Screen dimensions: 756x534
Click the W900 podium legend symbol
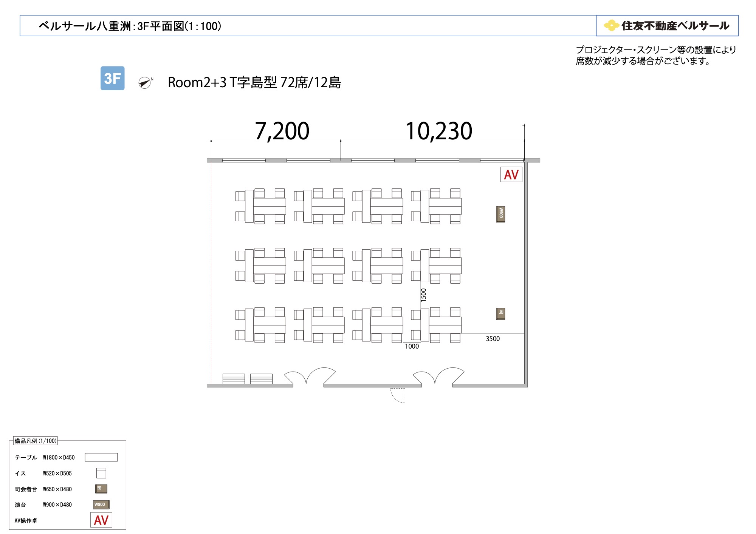[101, 505]
